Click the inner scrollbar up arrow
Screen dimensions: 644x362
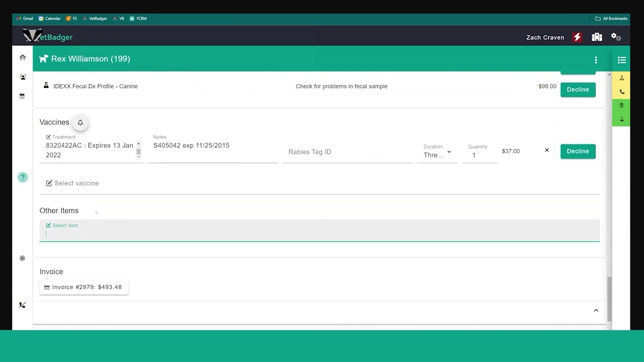pyautogui.click(x=609, y=75)
